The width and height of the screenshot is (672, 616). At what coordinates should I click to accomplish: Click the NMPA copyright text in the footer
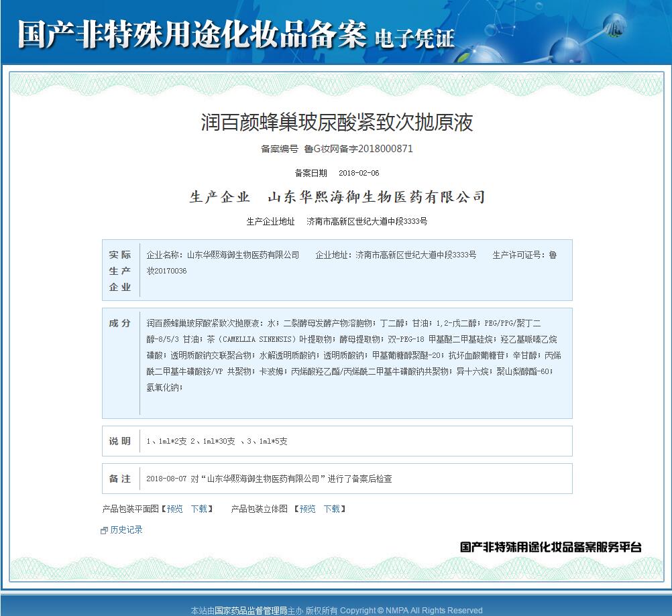tap(410, 610)
